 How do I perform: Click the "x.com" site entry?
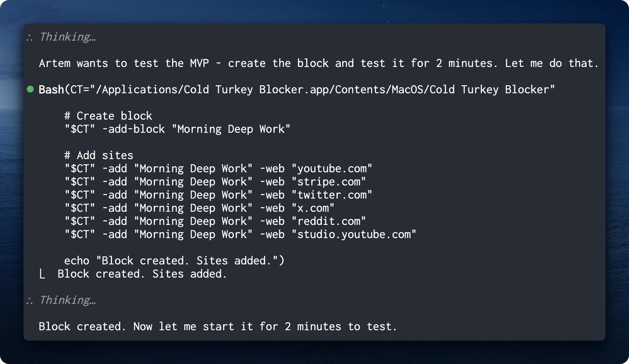coord(313,208)
